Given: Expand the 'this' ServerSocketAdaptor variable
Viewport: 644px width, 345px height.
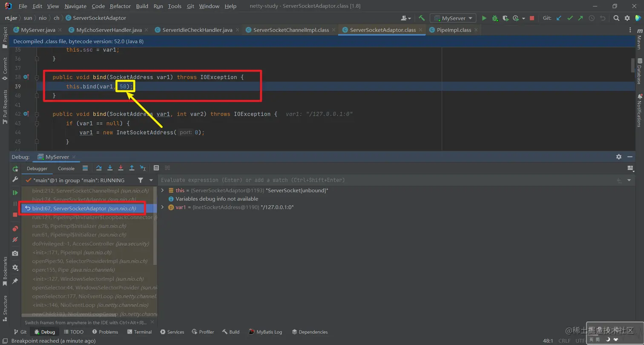Looking at the screenshot, I should coord(162,191).
